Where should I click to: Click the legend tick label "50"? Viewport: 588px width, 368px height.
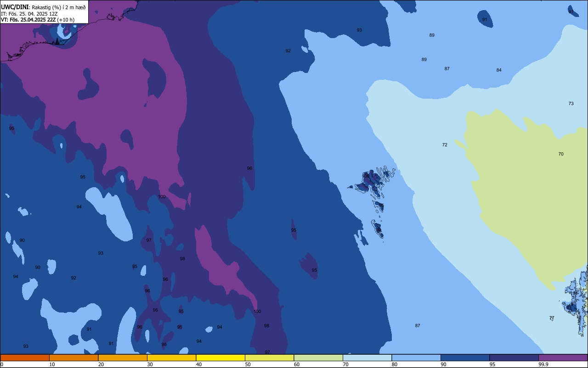tap(248, 364)
